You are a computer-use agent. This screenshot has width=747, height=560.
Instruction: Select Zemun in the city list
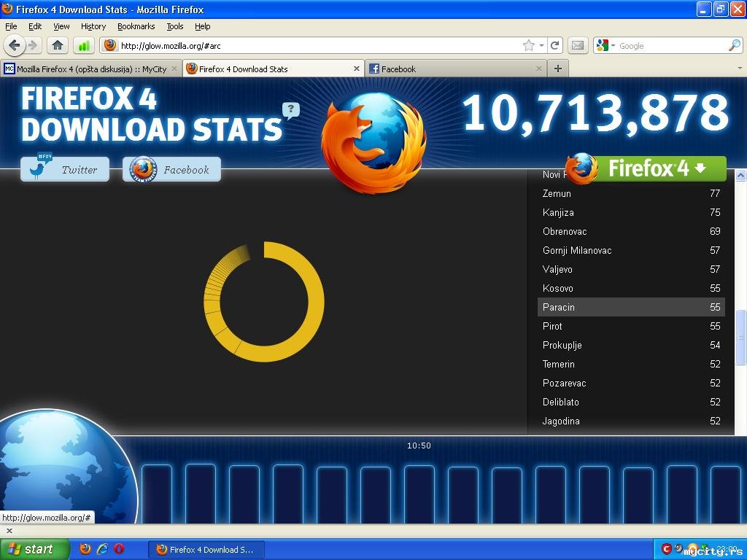[631, 193]
